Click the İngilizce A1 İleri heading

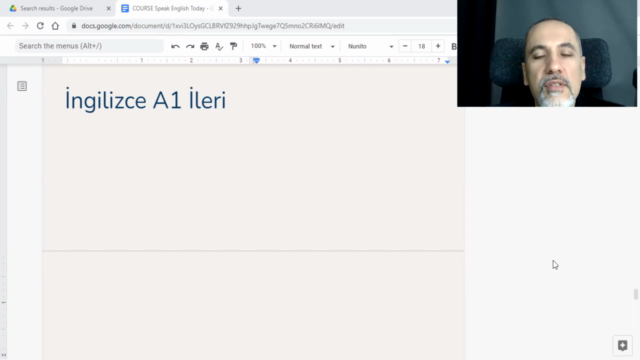click(145, 100)
